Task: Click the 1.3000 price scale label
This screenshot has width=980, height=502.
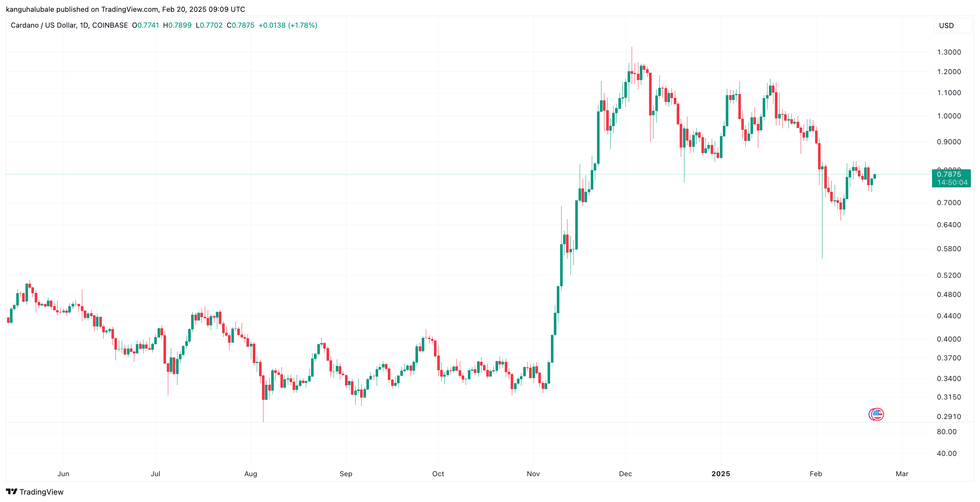Action: pyautogui.click(x=949, y=52)
